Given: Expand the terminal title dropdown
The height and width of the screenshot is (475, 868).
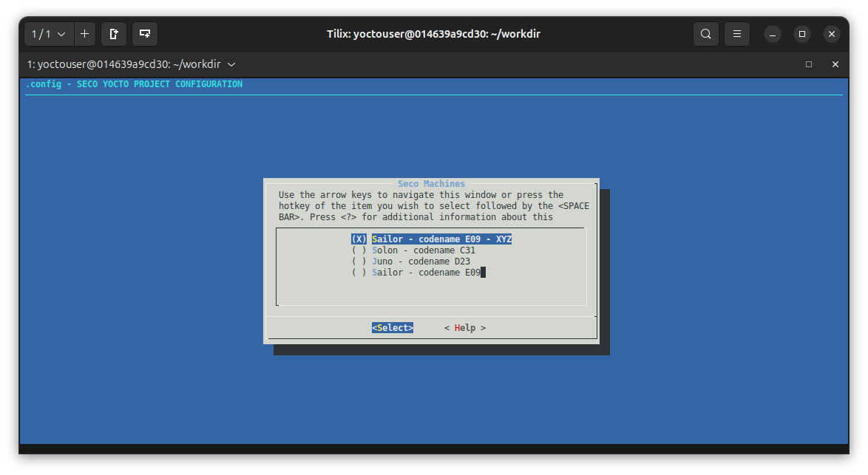Looking at the screenshot, I should [231, 64].
